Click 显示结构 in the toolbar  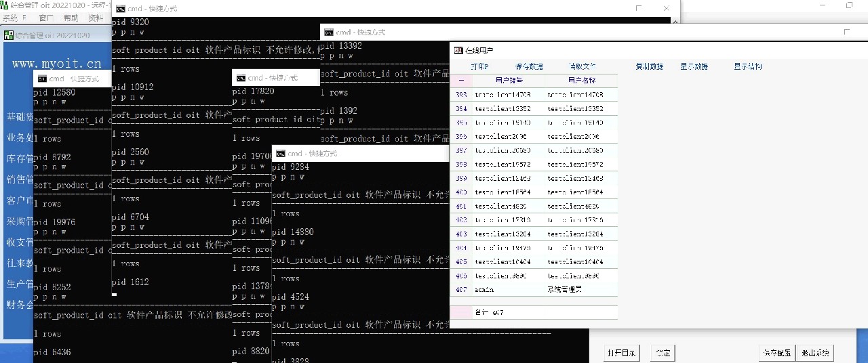coord(747,66)
